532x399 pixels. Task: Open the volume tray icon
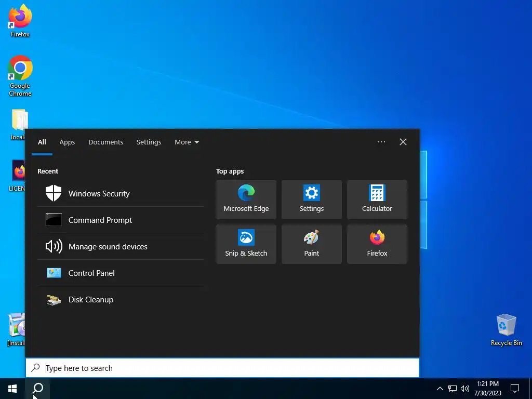click(x=465, y=389)
